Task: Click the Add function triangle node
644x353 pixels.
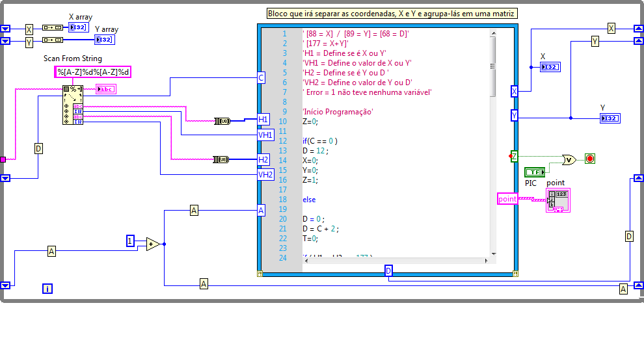Action: point(153,244)
